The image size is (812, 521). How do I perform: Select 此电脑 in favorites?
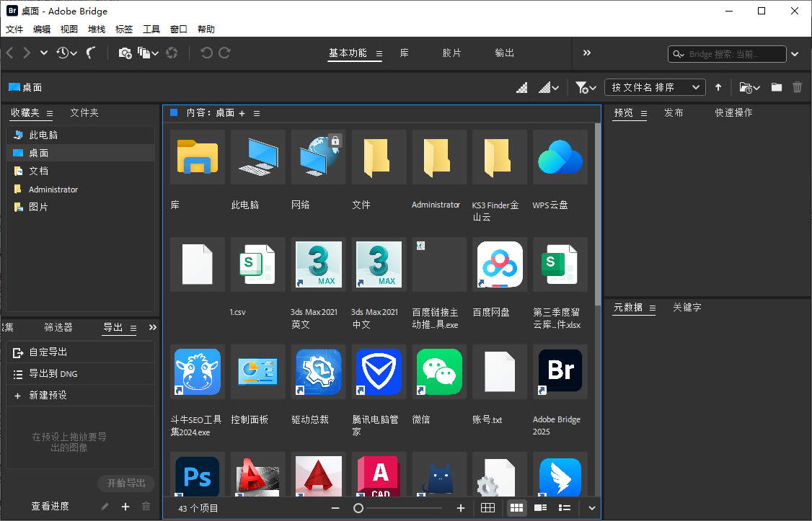pos(80,135)
